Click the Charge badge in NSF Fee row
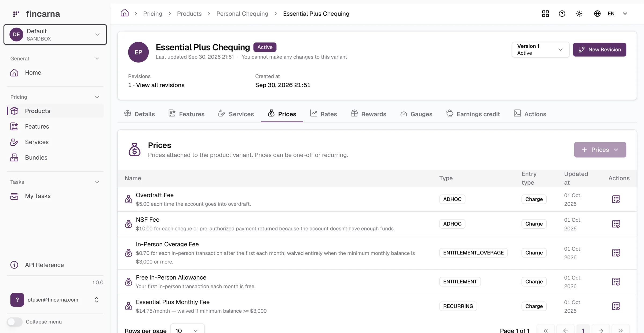This screenshot has width=644, height=333. [x=534, y=224]
